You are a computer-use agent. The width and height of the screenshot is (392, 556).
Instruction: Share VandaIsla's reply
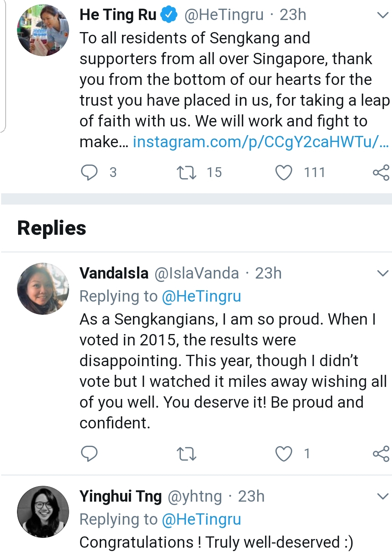[x=381, y=453]
